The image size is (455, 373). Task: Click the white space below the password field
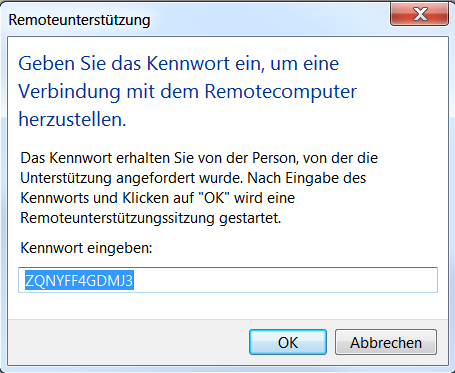point(228,306)
